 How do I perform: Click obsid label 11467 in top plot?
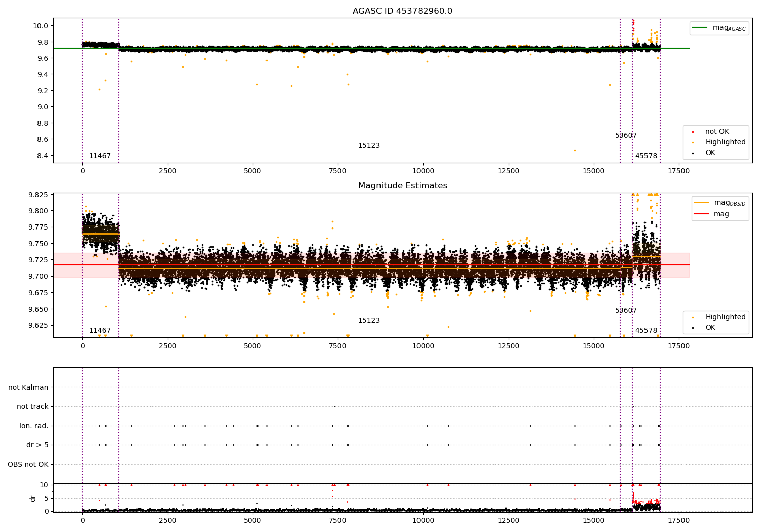[x=100, y=156]
